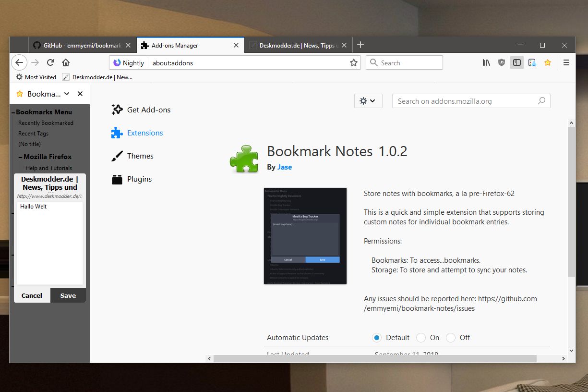Select Recently Bookmarked in sidebar
Screen dimensions: 588x392
(46, 123)
